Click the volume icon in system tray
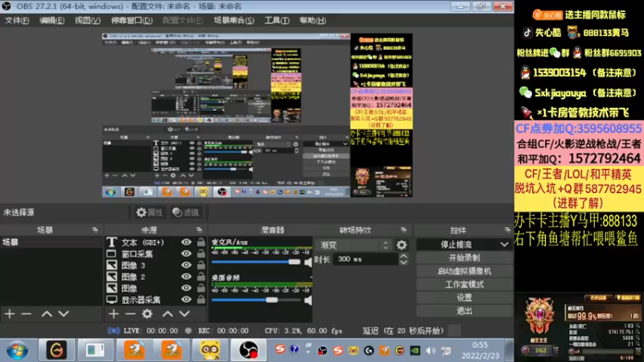Image resolution: width=644 pixels, height=362 pixels. (x=431, y=351)
